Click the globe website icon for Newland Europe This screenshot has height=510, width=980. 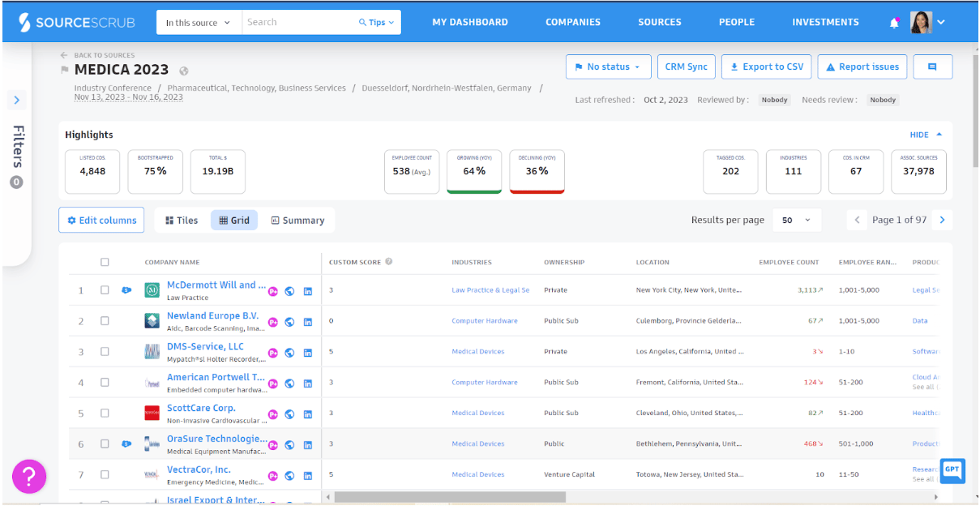tap(290, 321)
